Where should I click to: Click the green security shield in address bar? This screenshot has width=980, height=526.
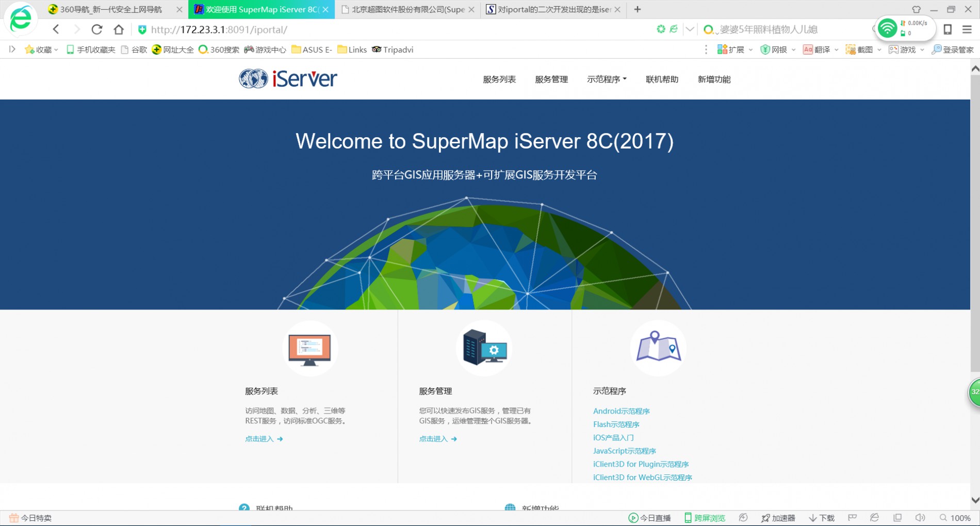(x=142, y=29)
